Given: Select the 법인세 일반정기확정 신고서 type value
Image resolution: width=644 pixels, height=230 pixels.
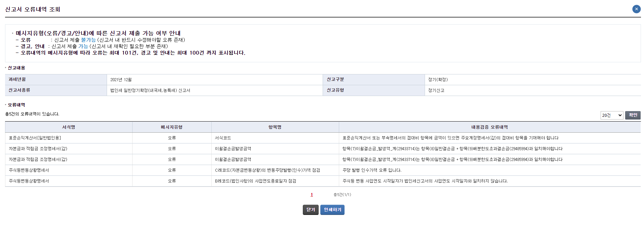Looking at the screenshot, I should click(150, 91).
